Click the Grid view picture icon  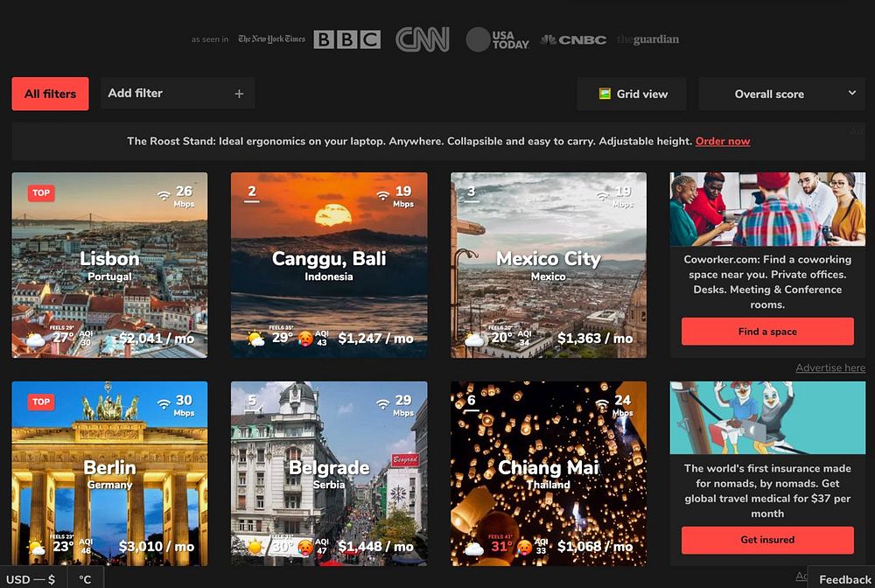(605, 94)
